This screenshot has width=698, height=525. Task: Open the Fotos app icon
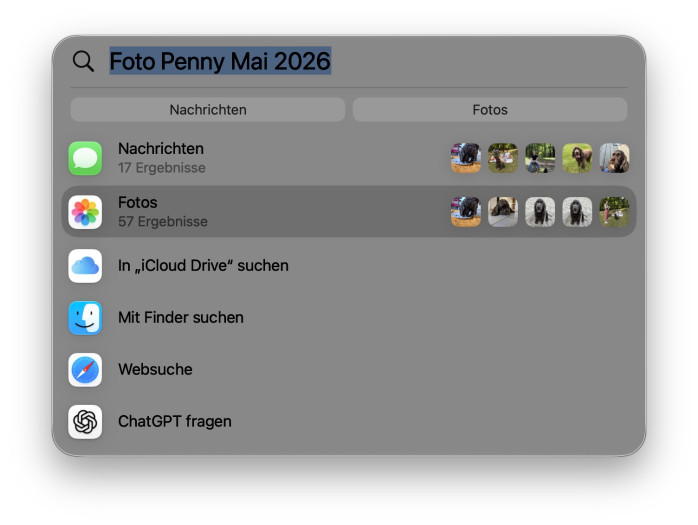(x=85, y=212)
